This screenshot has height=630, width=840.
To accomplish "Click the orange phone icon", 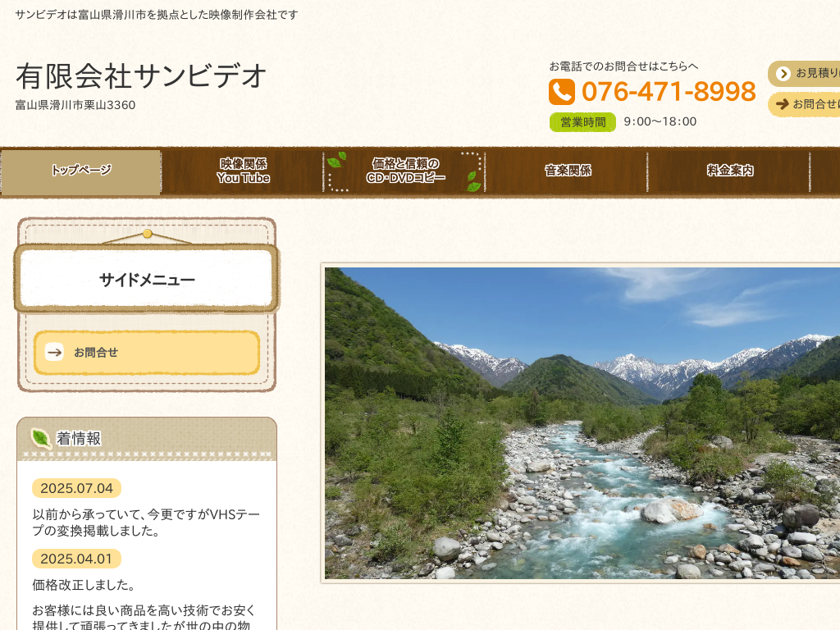I will [x=561, y=92].
